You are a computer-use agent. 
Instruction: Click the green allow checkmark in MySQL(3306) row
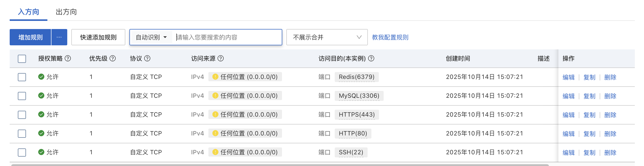click(41, 95)
